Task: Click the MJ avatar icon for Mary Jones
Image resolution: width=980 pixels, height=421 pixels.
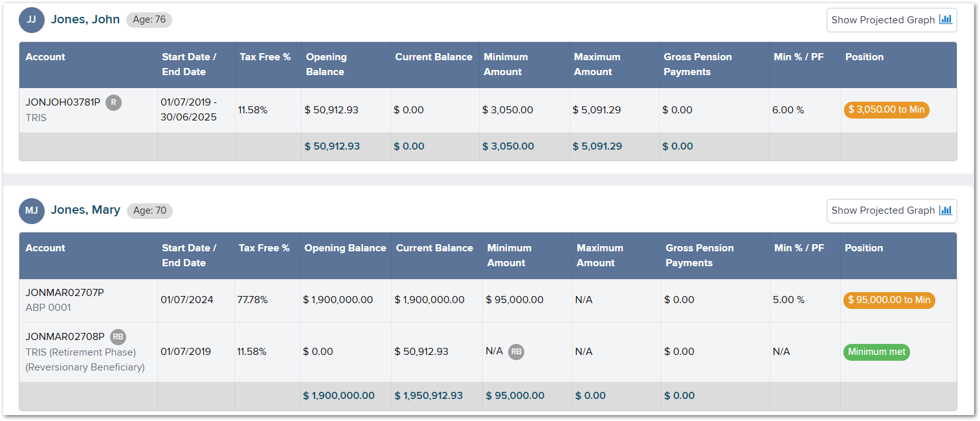Action: tap(32, 210)
